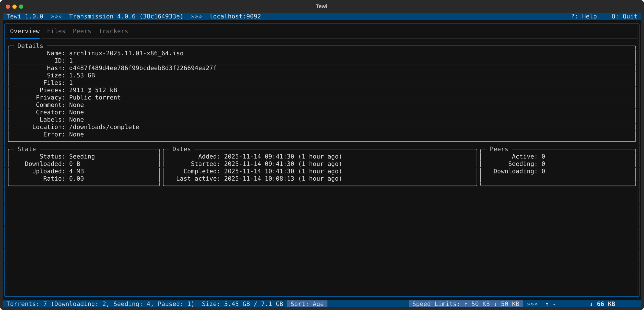
Task: Click the Uploaded value '4 MB'
Action: 77,171
